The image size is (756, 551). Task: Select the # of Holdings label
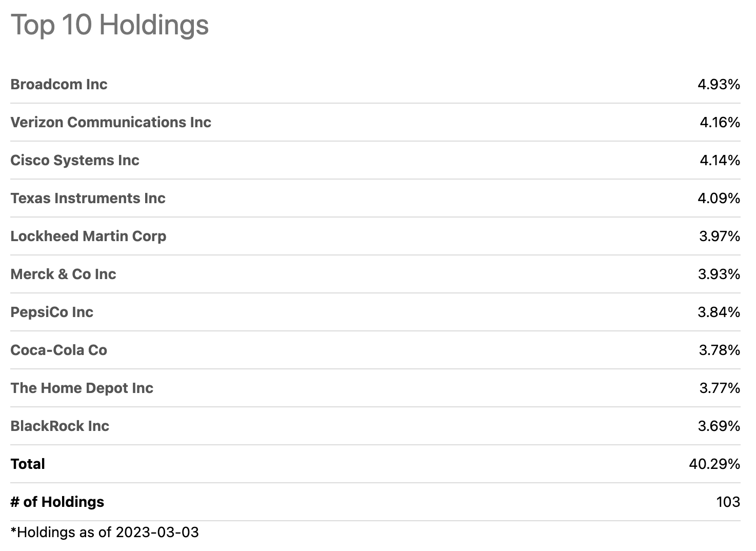(x=57, y=502)
